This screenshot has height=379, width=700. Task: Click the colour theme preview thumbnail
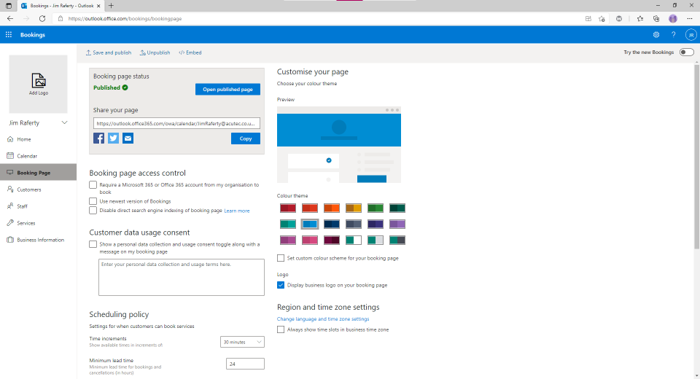coord(339,145)
